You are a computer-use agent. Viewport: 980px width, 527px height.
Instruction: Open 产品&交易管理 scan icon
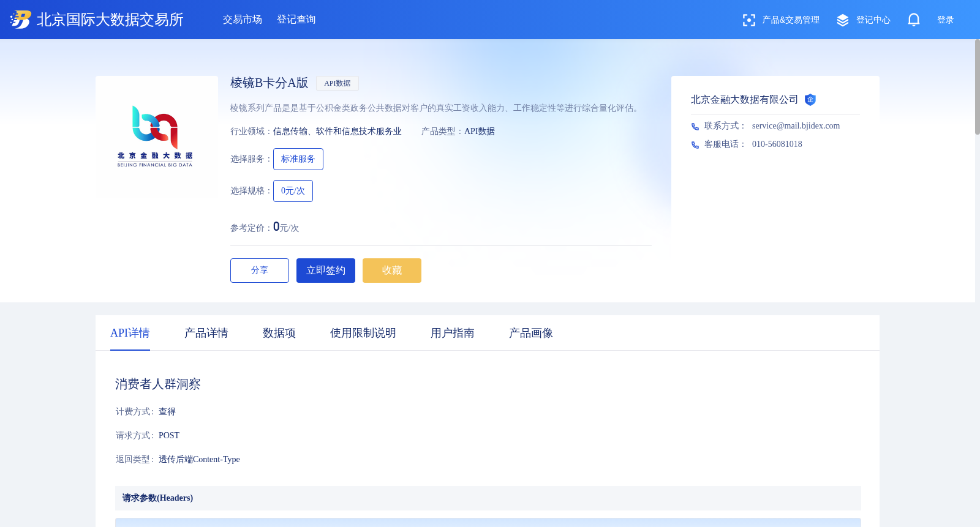tap(748, 20)
